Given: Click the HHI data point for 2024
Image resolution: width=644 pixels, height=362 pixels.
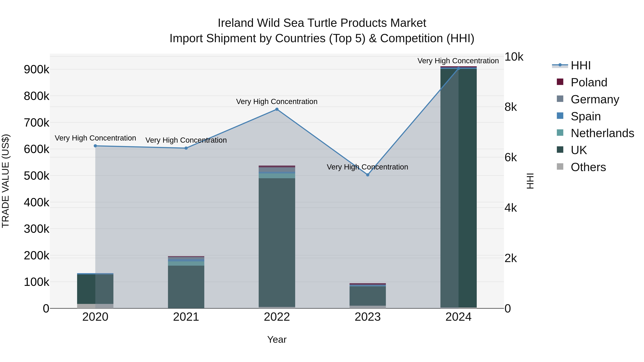Looking at the screenshot, I should [x=458, y=68].
